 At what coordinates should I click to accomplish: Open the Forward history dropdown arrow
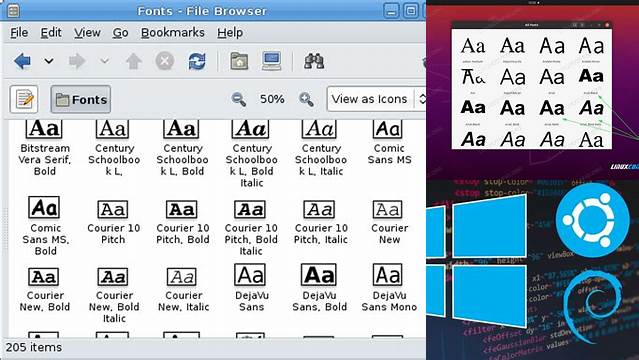105,61
